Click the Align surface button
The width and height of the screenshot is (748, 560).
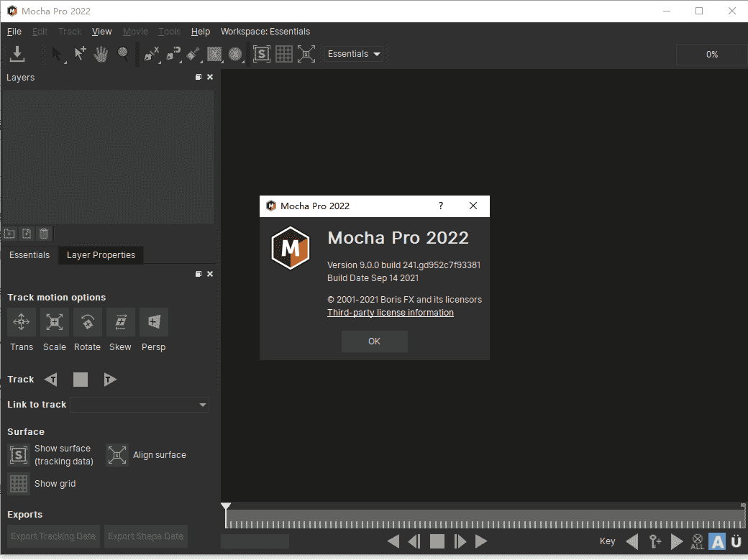117,455
